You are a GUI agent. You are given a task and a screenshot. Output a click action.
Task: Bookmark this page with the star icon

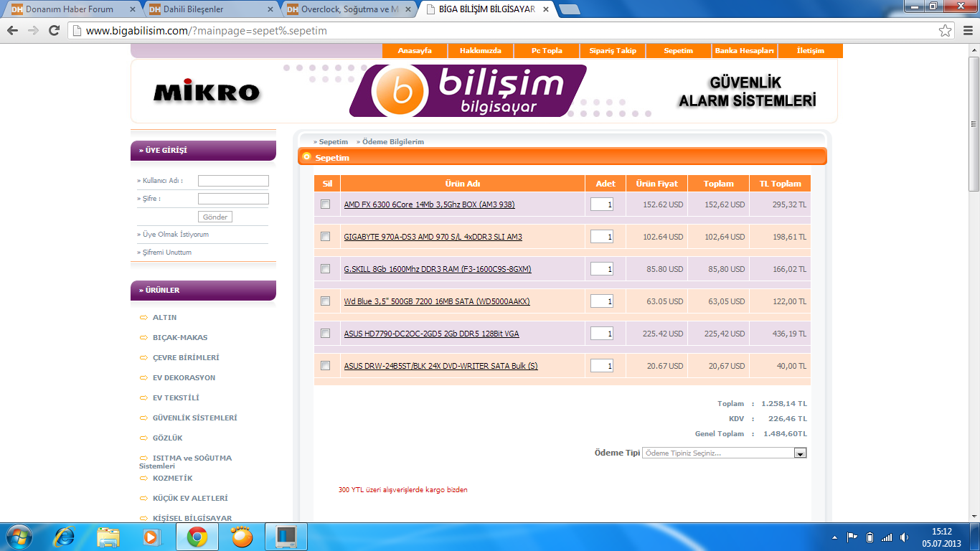point(946,31)
